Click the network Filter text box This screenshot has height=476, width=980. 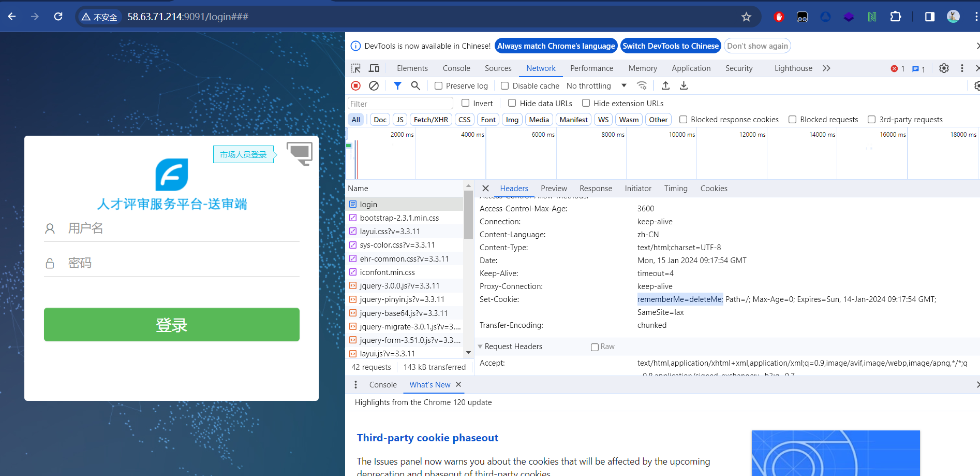coord(400,104)
